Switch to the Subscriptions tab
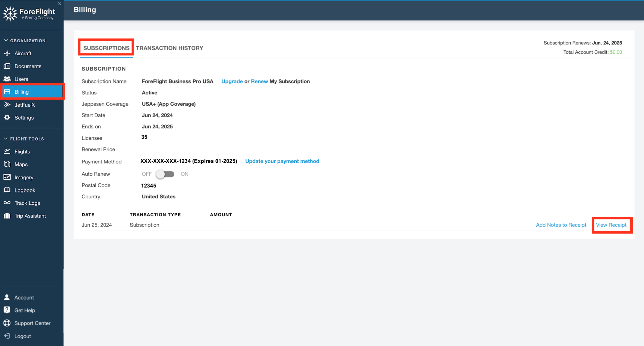 [106, 48]
